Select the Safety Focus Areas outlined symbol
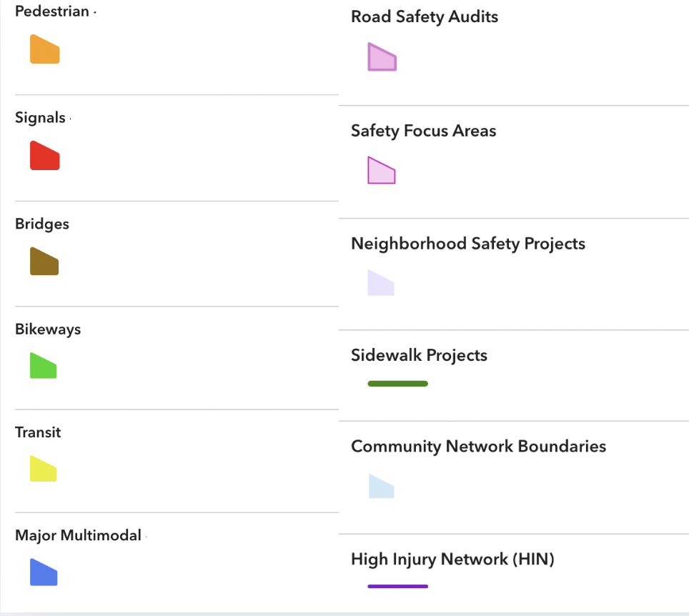This screenshot has height=616, width=689. 381,172
